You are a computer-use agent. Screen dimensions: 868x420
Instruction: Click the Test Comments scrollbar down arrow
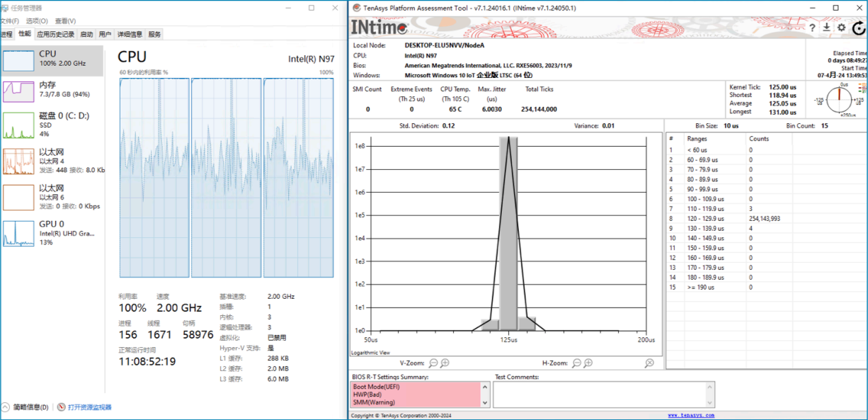(x=710, y=403)
